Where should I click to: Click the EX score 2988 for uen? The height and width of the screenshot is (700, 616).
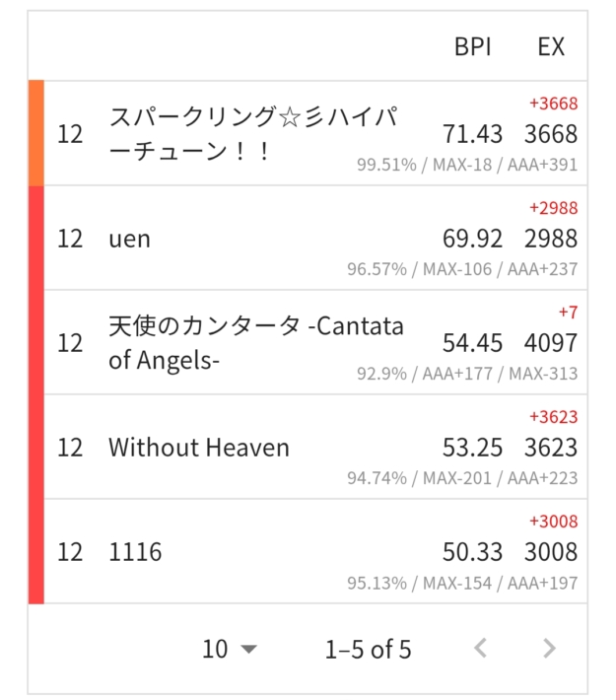(551, 239)
